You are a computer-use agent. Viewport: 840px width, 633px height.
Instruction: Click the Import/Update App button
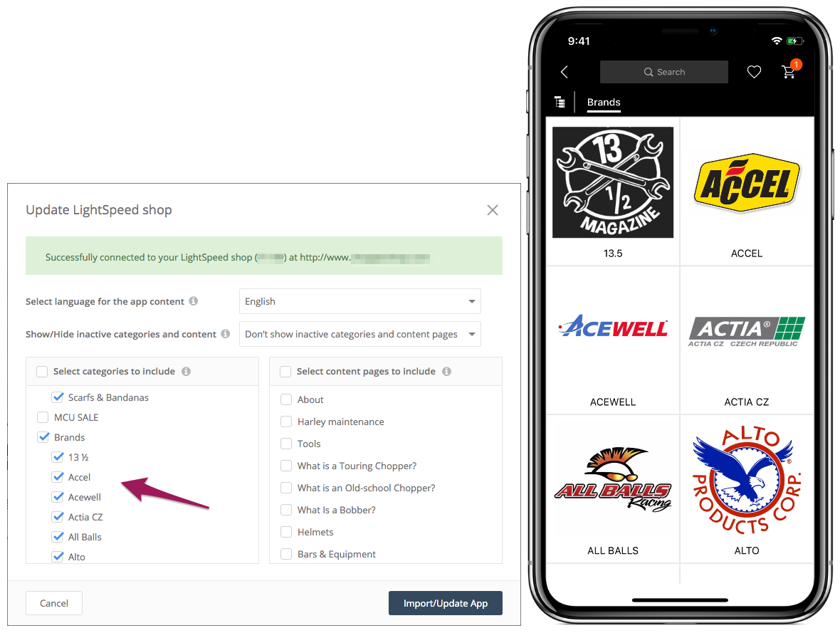pyautogui.click(x=445, y=603)
